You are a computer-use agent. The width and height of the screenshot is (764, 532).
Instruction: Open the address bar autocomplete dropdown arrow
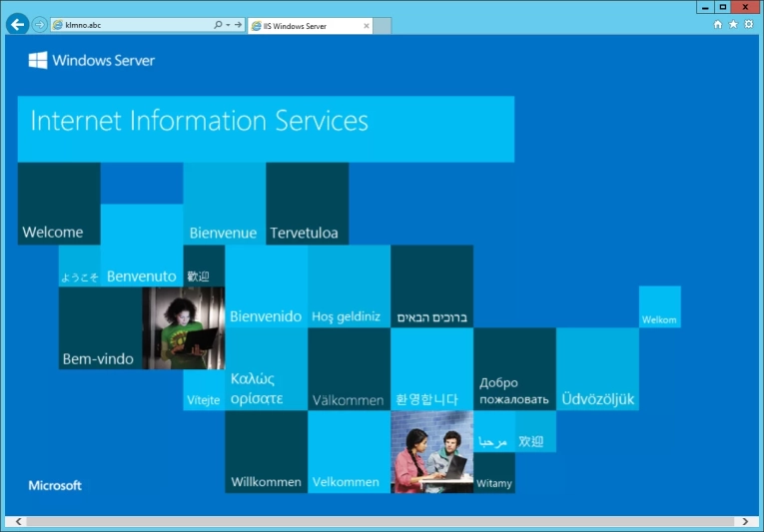[x=228, y=25]
